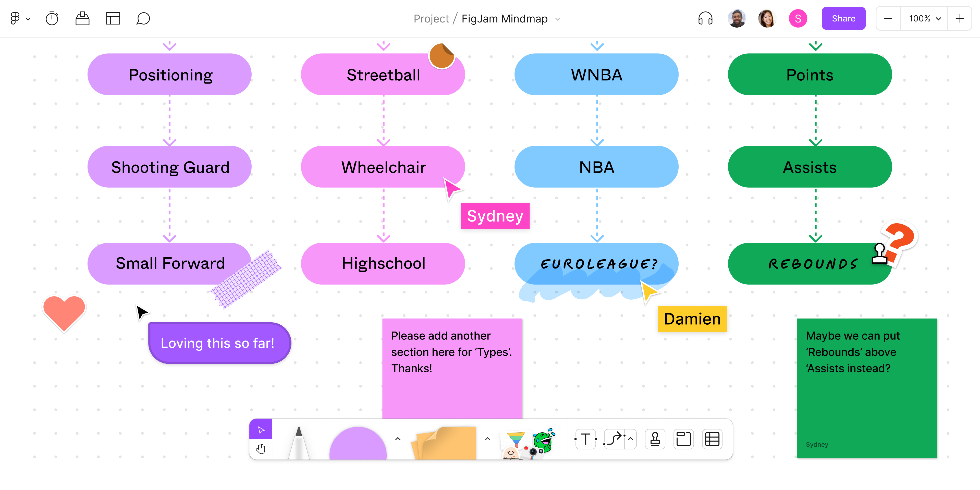Viewport: 980px width, 490px height.
Task: Open templates layout icon
Action: pos(113,19)
